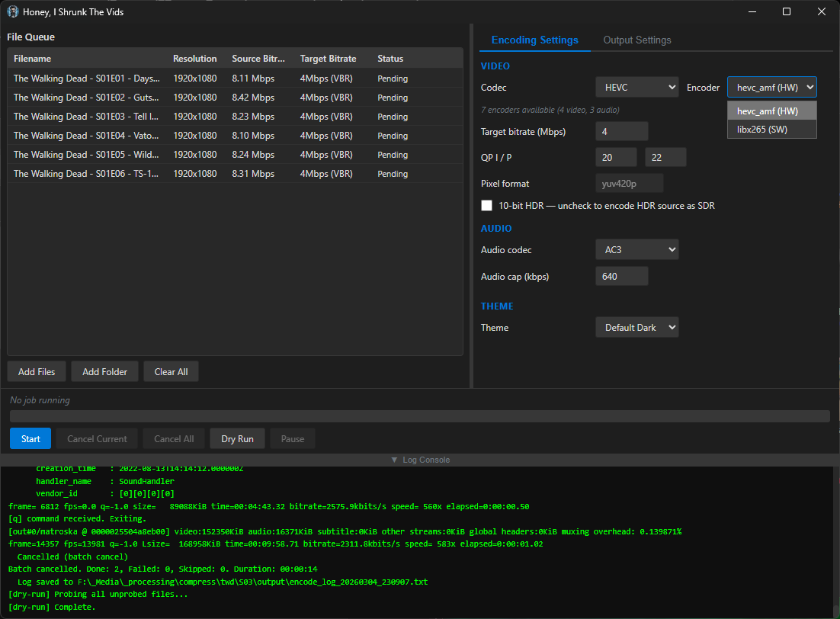Select the Encoding Settings tab

point(534,40)
